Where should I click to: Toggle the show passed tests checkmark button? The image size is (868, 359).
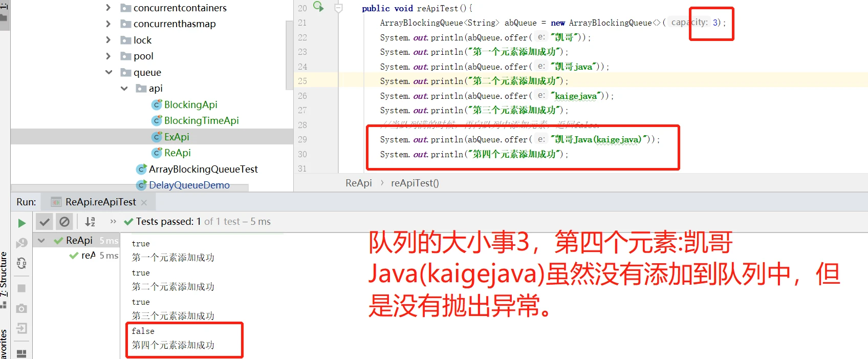pyautogui.click(x=45, y=222)
